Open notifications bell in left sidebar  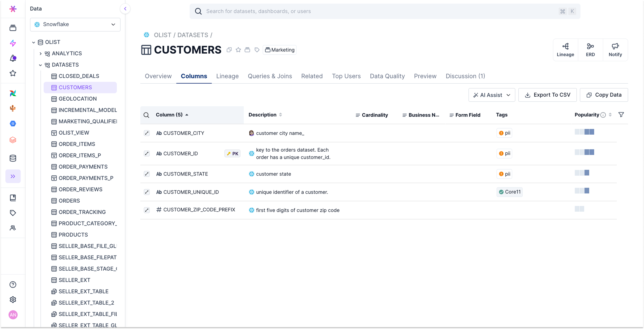click(x=13, y=58)
